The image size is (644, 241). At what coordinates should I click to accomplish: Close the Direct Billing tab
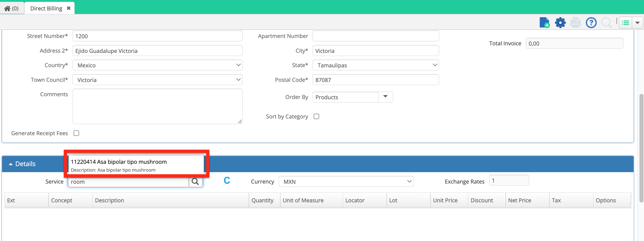(69, 8)
